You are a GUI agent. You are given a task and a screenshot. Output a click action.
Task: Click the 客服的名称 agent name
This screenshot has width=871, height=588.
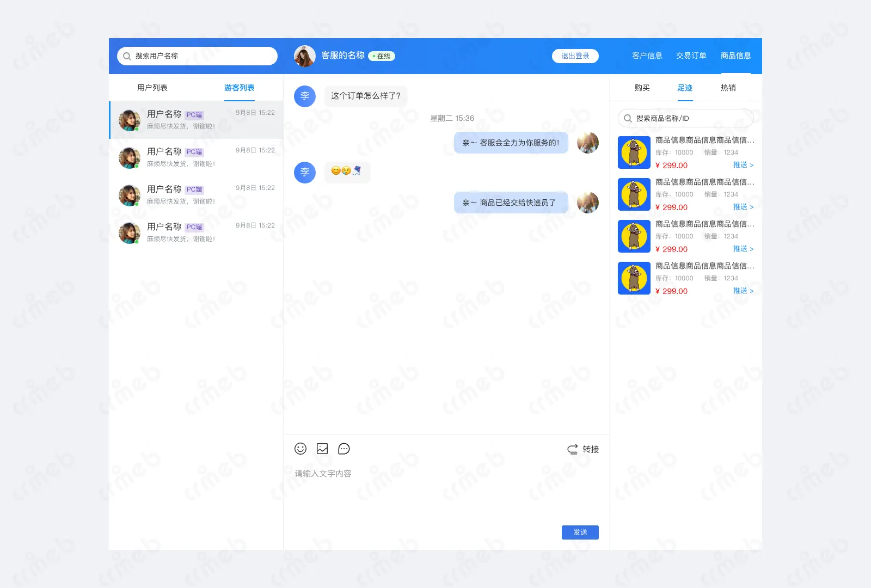(343, 56)
